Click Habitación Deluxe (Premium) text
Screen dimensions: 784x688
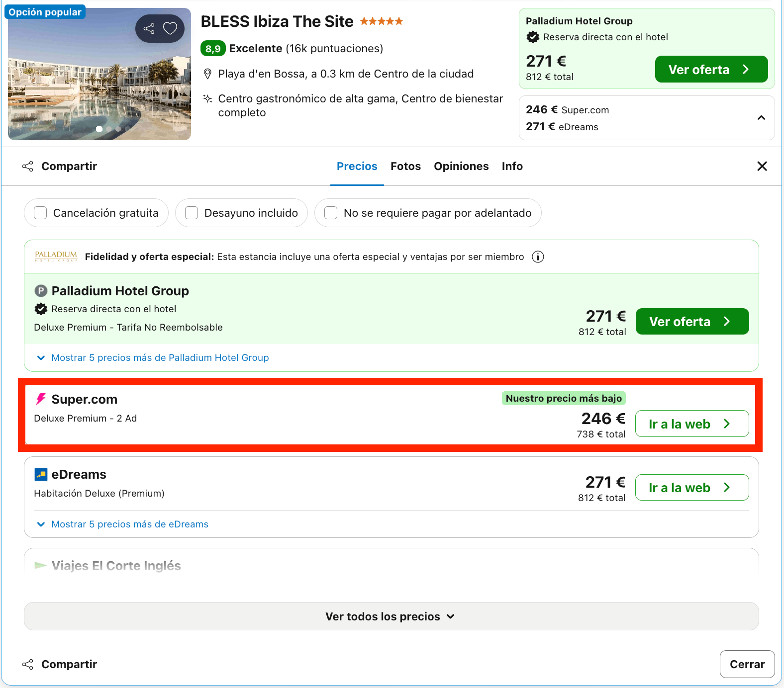click(99, 493)
